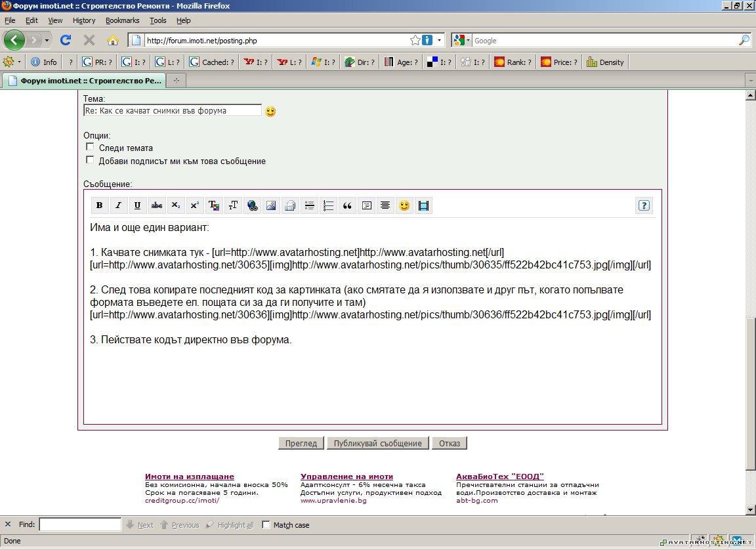This screenshot has width=756, height=550.
Task: Open the Bookmarks menu
Action: (x=122, y=20)
